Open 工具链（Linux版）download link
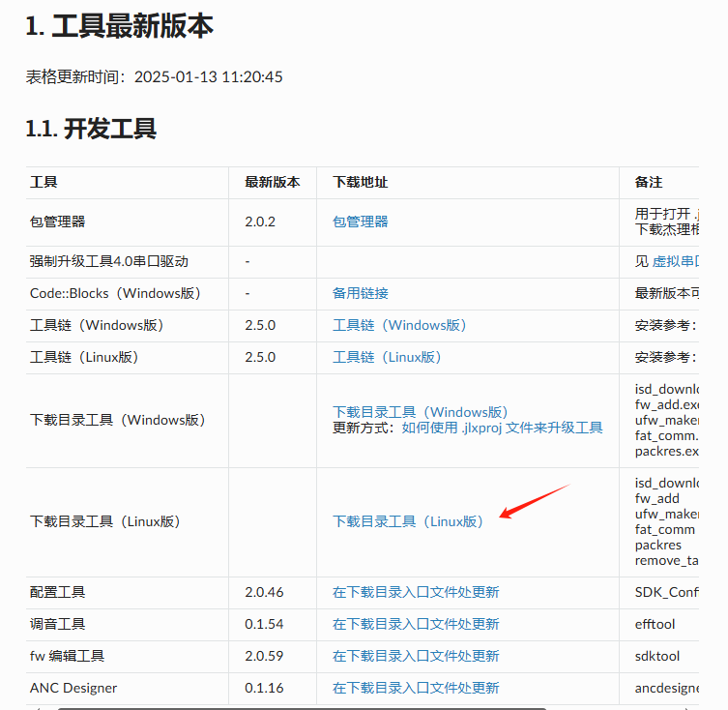 point(387,357)
